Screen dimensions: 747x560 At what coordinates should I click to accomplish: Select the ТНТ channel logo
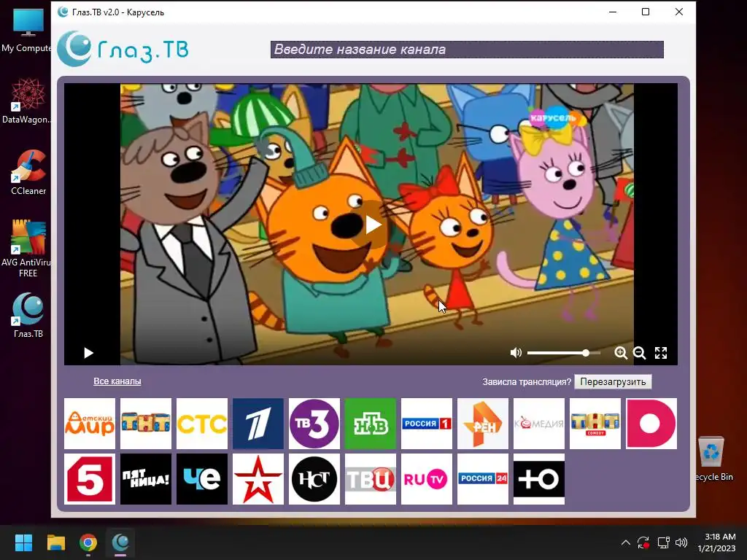(146, 424)
